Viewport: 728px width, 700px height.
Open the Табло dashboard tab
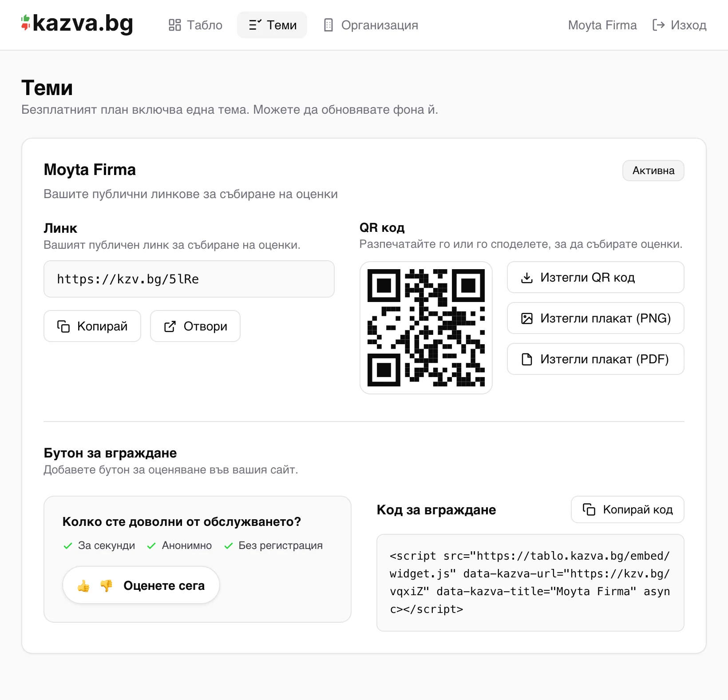[x=195, y=25]
